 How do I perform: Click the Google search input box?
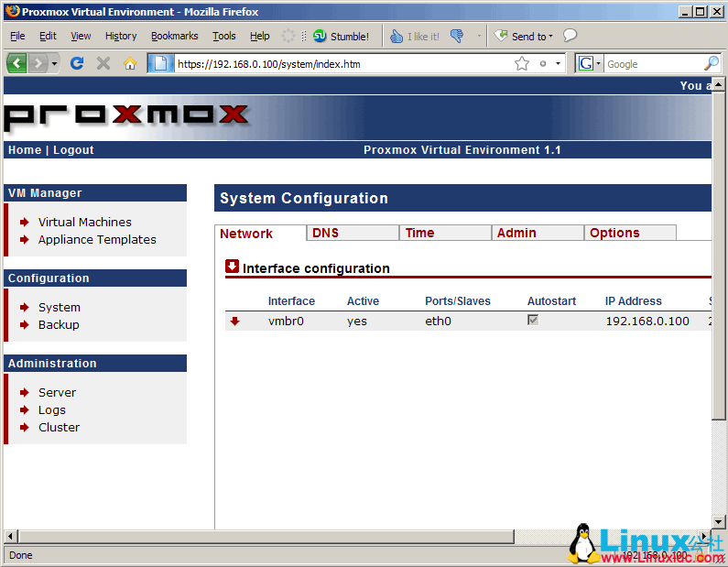click(x=654, y=64)
